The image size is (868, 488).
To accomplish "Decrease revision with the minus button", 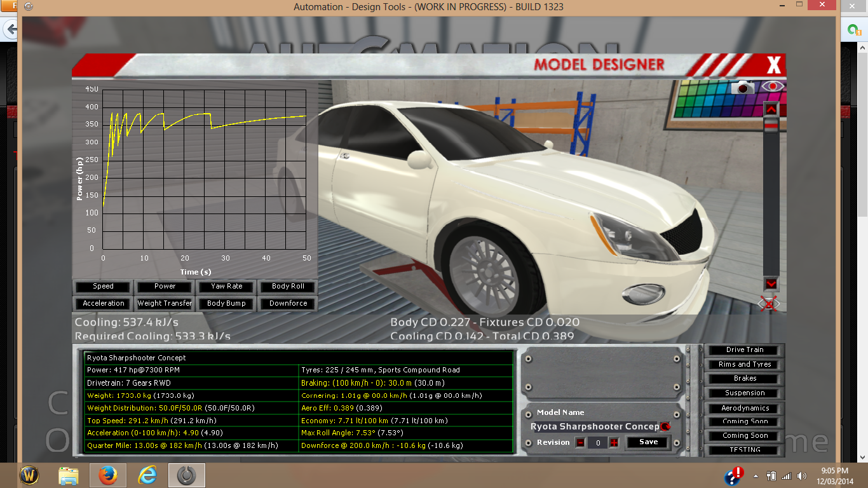I will [x=580, y=443].
